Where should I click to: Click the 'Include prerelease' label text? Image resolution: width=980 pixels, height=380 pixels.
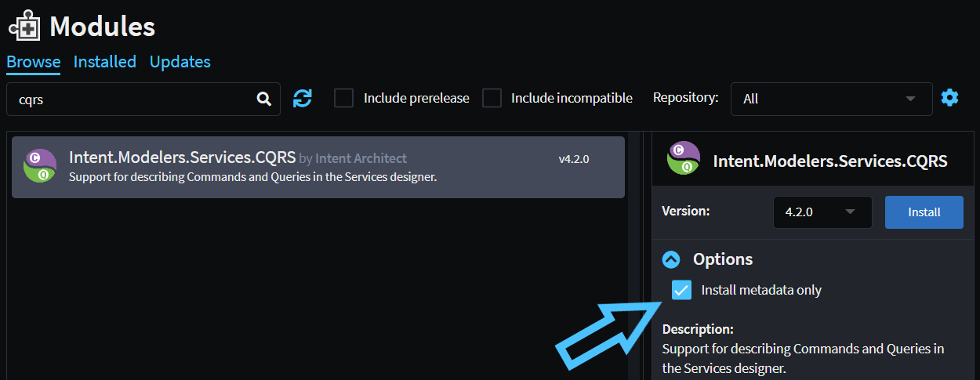tap(416, 98)
